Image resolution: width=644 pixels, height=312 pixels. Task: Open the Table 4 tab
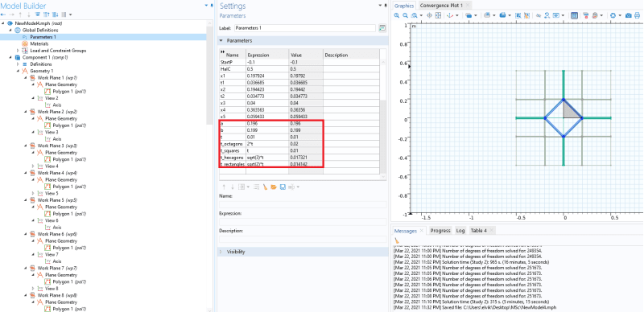coord(478,230)
